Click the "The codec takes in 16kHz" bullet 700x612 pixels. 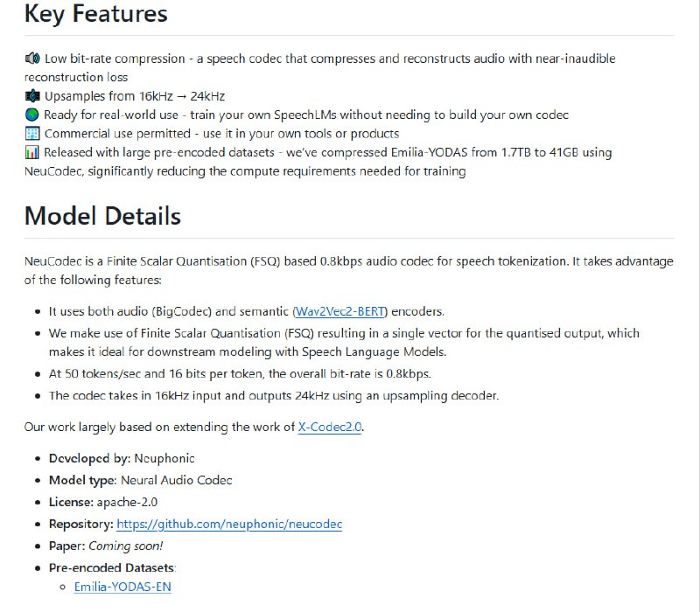pos(273,395)
